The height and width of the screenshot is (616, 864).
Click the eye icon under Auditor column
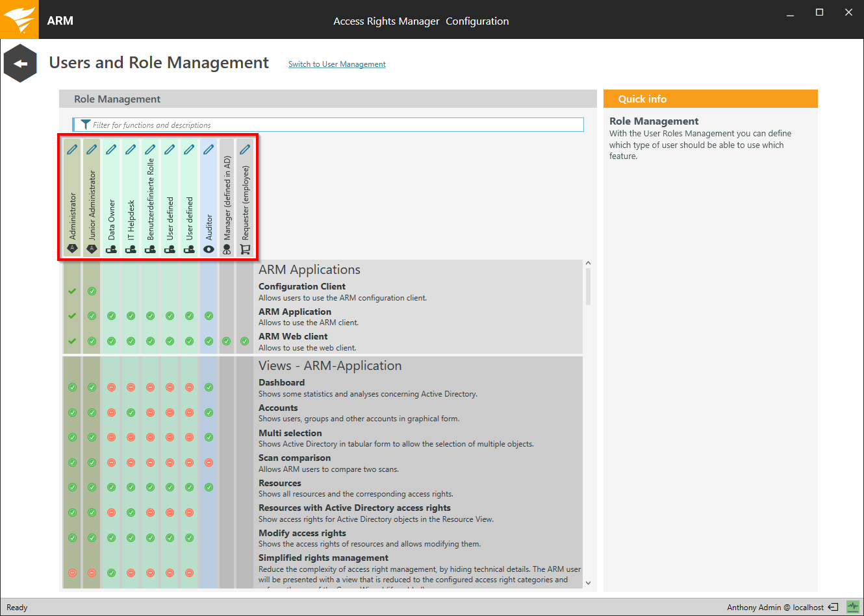click(x=209, y=249)
